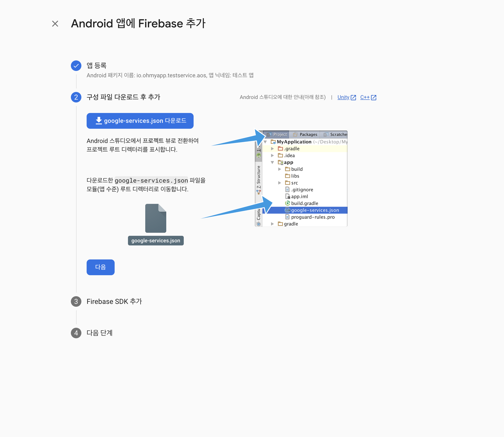Open the Unity instructions link
This screenshot has height=437, width=504.
(x=343, y=97)
